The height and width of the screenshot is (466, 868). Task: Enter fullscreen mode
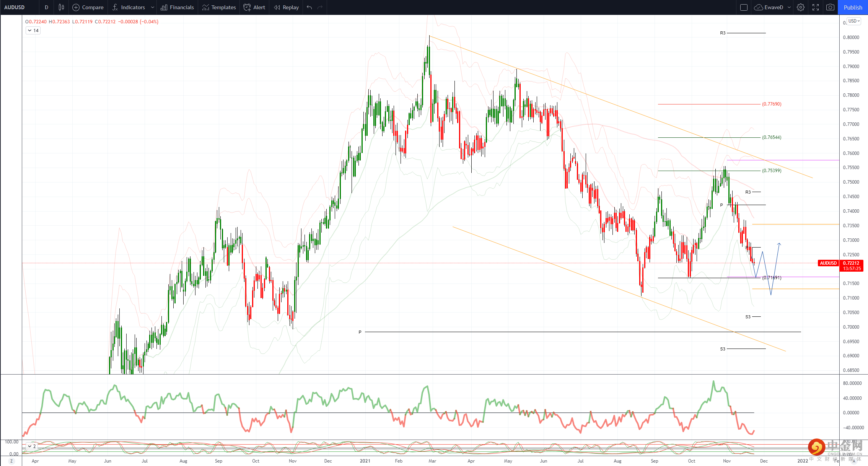816,7
